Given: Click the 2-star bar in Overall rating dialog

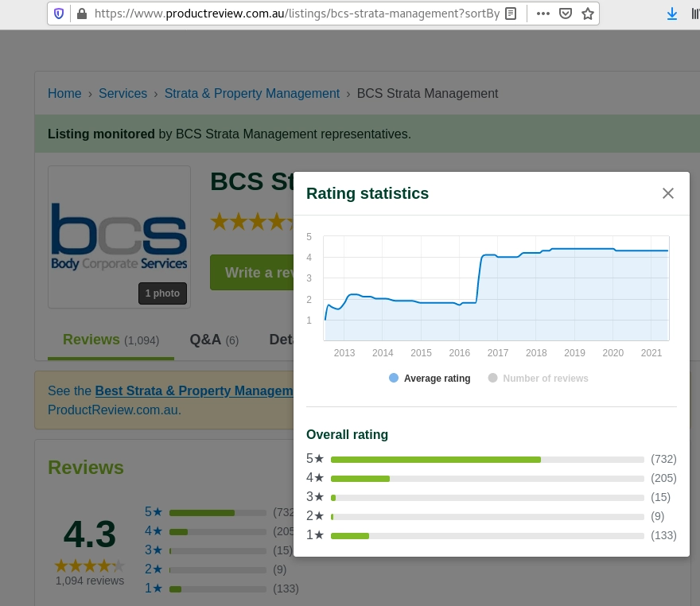Looking at the screenshot, I should 487,517.
